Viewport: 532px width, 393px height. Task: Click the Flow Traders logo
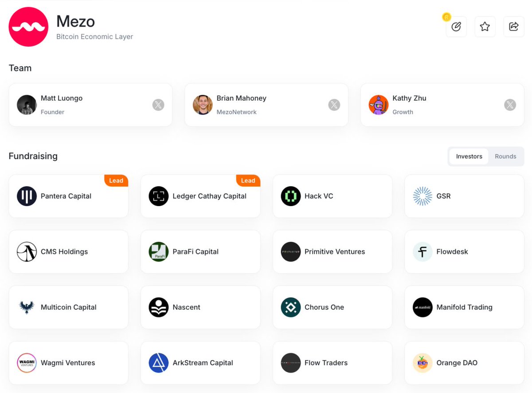tap(291, 363)
